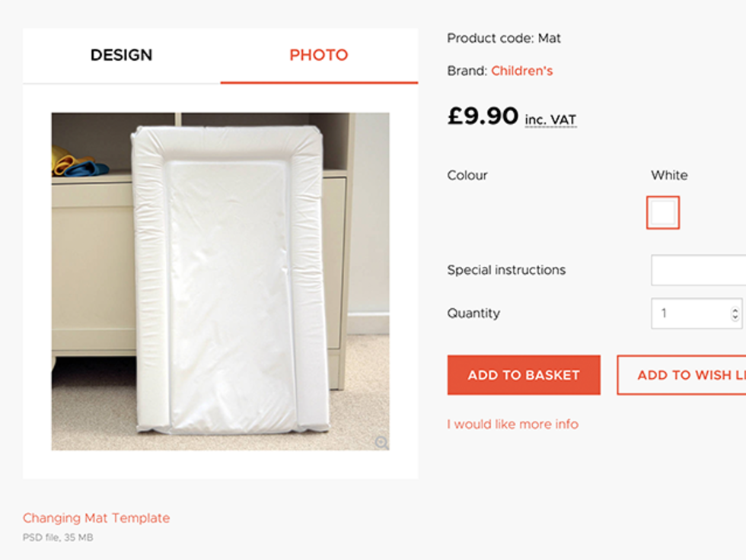This screenshot has width=746, height=560.
Task: Click the magnifier zoom icon on photo
Action: (381, 442)
